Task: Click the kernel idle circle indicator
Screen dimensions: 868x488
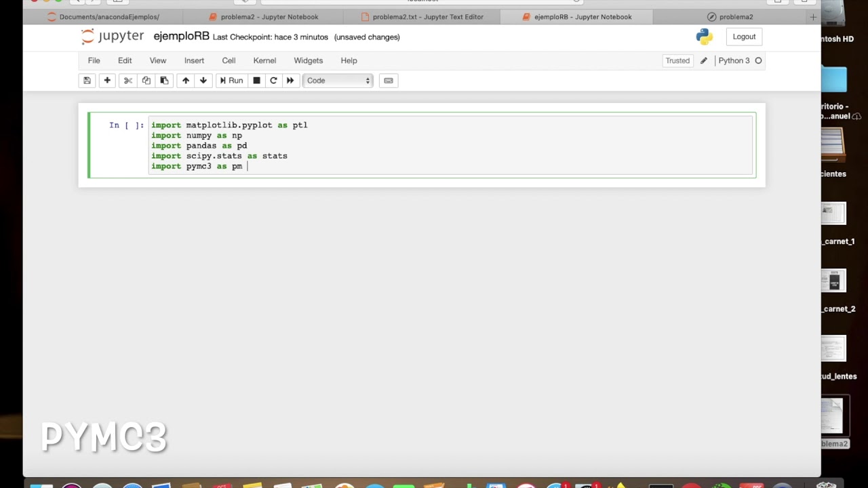Action: point(758,60)
